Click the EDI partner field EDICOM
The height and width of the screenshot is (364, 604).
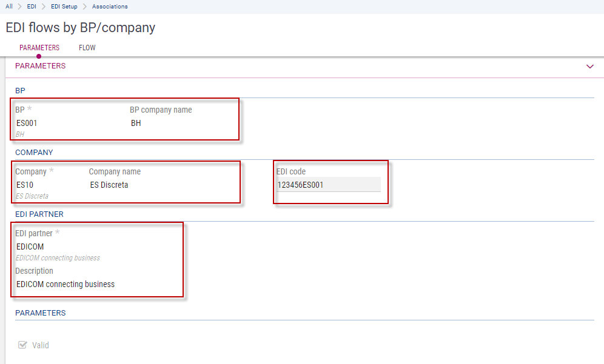click(x=91, y=247)
